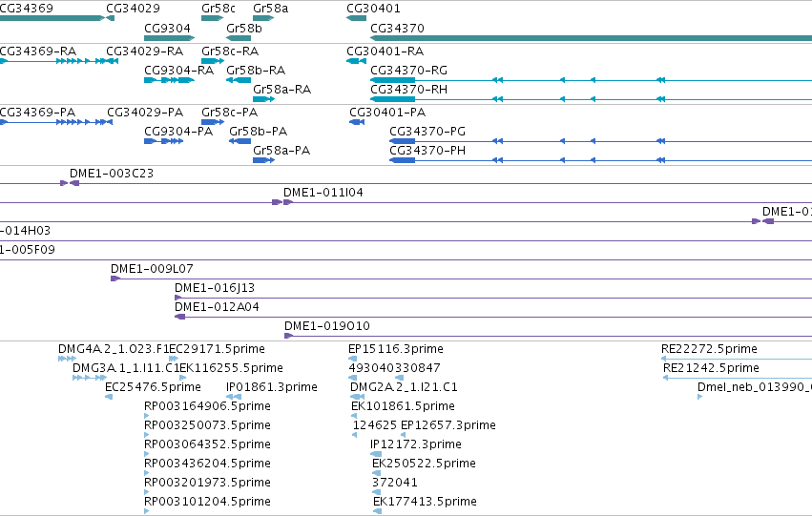Click RP003436204.5prime EST
Screen dimensions: 812x516
(x=147, y=473)
